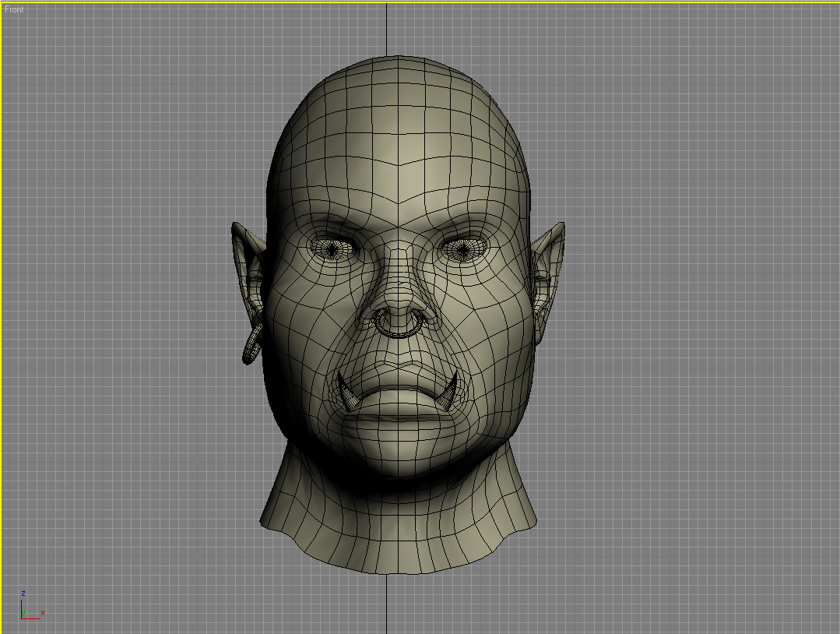
Task: Click the XYZ axis tripod
Action: 32,606
